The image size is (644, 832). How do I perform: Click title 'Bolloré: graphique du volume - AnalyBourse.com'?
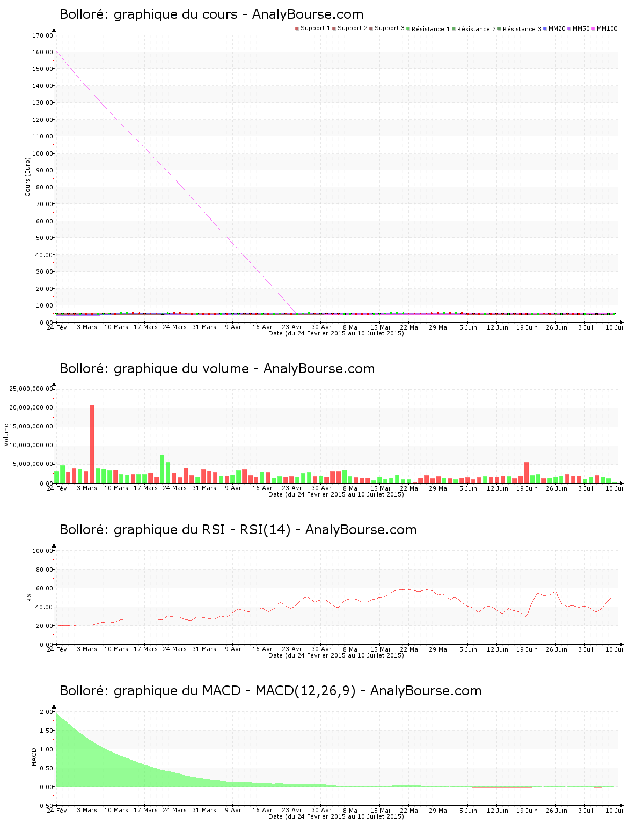click(x=217, y=369)
